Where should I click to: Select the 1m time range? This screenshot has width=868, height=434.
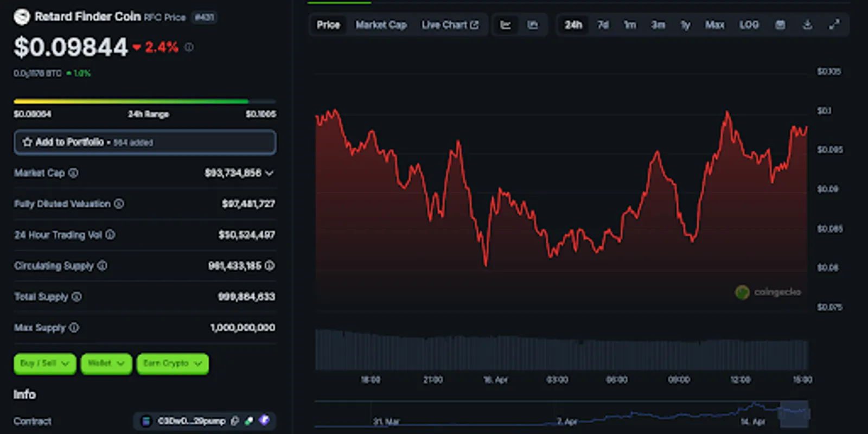[x=630, y=25]
